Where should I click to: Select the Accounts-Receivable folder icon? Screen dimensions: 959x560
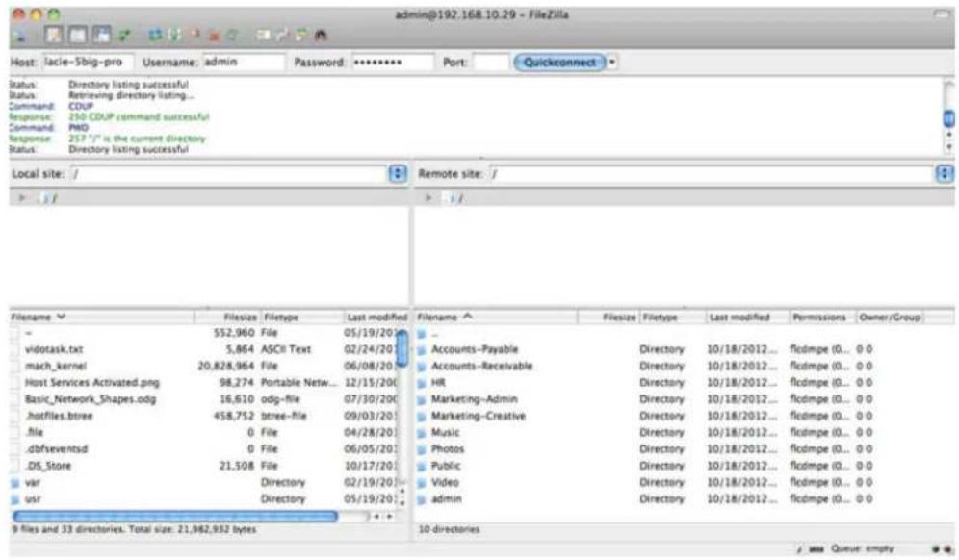[x=422, y=367]
